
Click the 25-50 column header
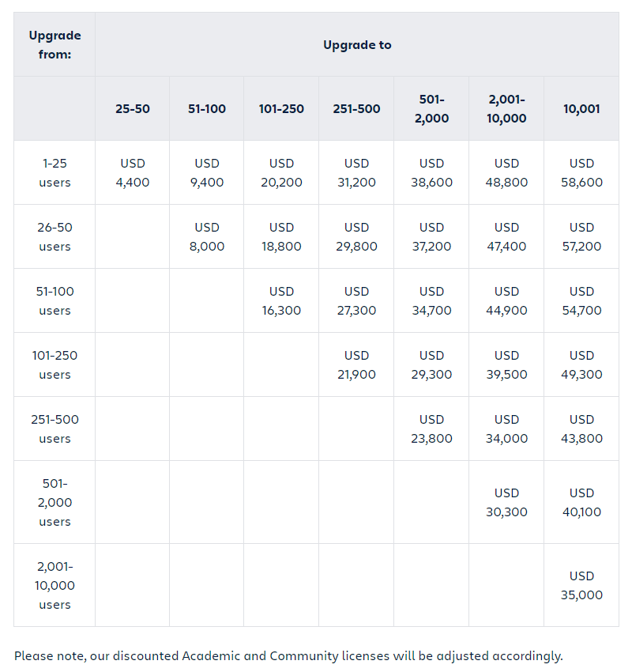[x=132, y=108]
